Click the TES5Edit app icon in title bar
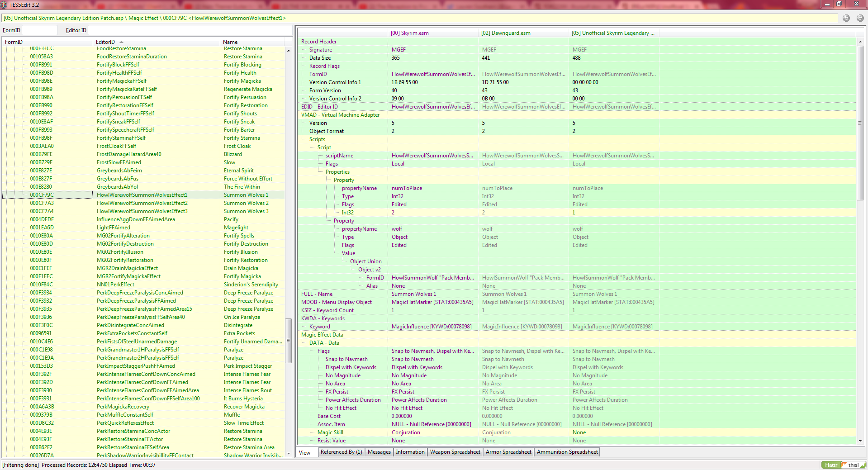 pos(4,5)
